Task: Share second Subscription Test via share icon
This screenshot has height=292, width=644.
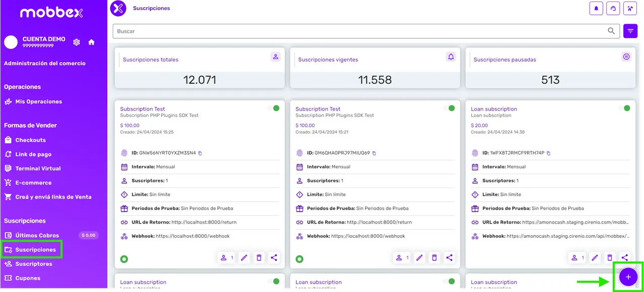Action: (449, 258)
